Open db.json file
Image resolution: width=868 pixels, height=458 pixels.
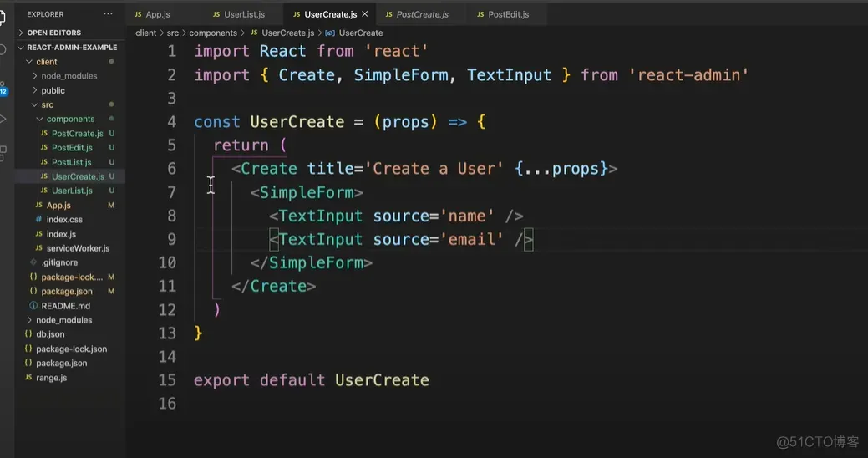(x=50, y=334)
